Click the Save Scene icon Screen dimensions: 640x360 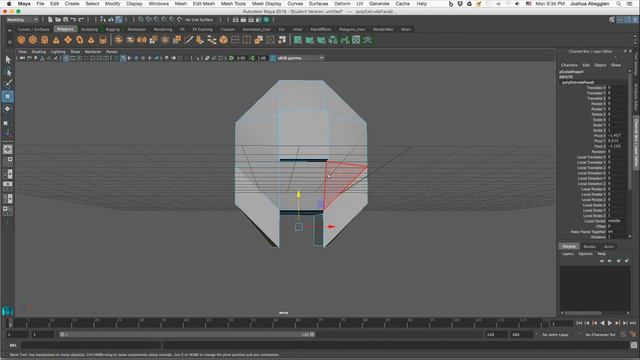click(65, 20)
